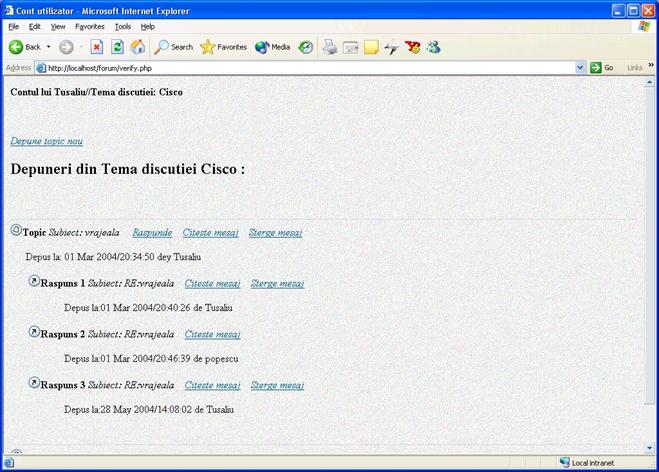Open the Search pane
659x472 pixels.
pos(173,47)
